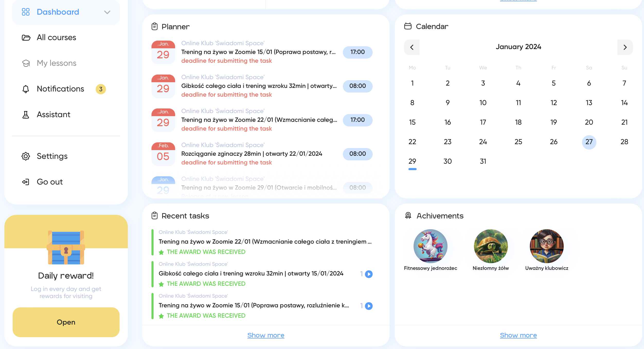Show more recent tasks
This screenshot has width=644, height=349.
coord(266,335)
